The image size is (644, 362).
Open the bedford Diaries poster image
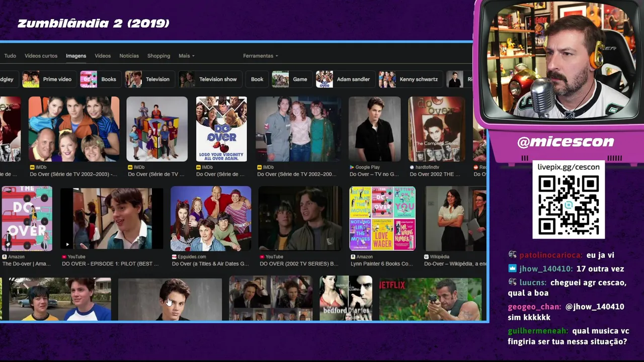(x=346, y=298)
